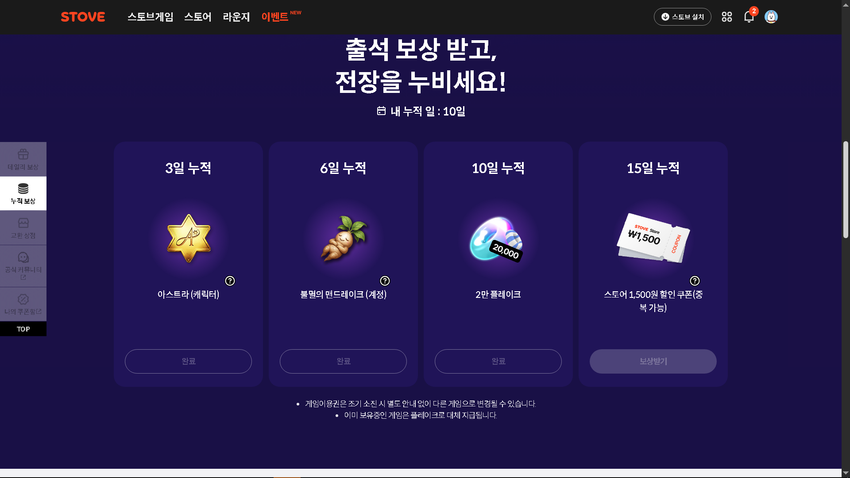Open the 공식 커뮤니티 chat bubble sidebar link
Image resolution: width=850 pixels, height=478 pixels.
[x=23, y=266]
